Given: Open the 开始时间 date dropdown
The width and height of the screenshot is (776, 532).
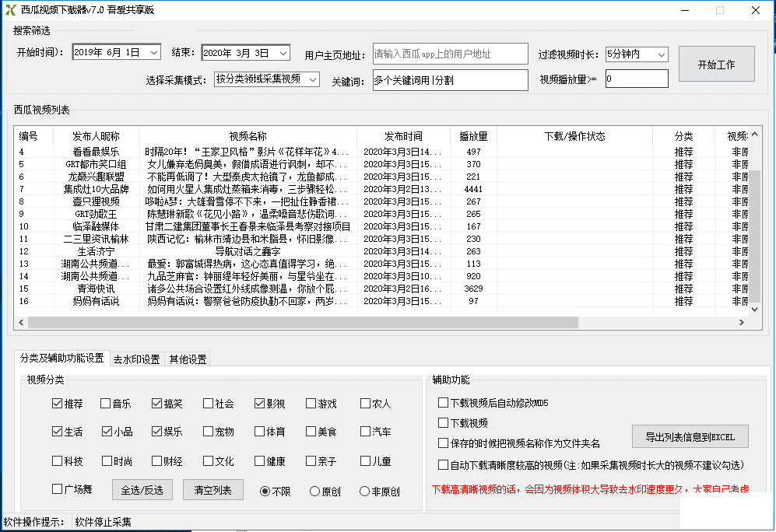Looking at the screenshot, I should (x=154, y=52).
